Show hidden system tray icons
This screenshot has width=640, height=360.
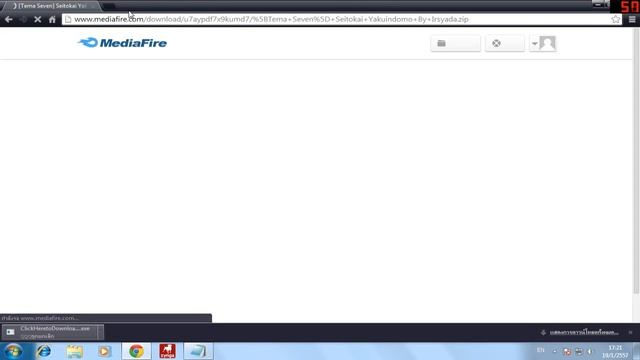pos(554,351)
